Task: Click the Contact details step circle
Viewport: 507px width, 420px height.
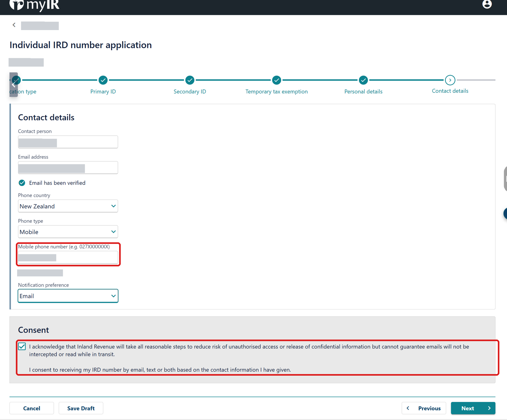Action: pos(450,80)
